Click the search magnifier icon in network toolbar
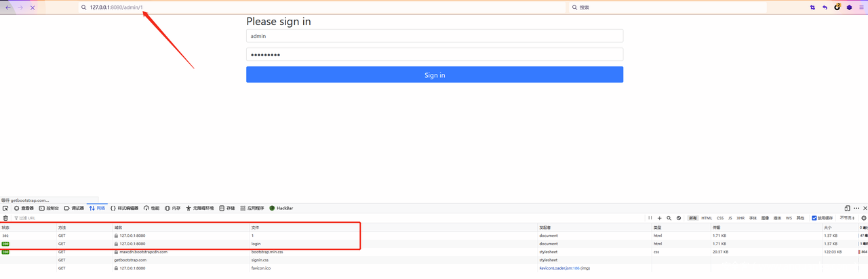 (x=669, y=218)
